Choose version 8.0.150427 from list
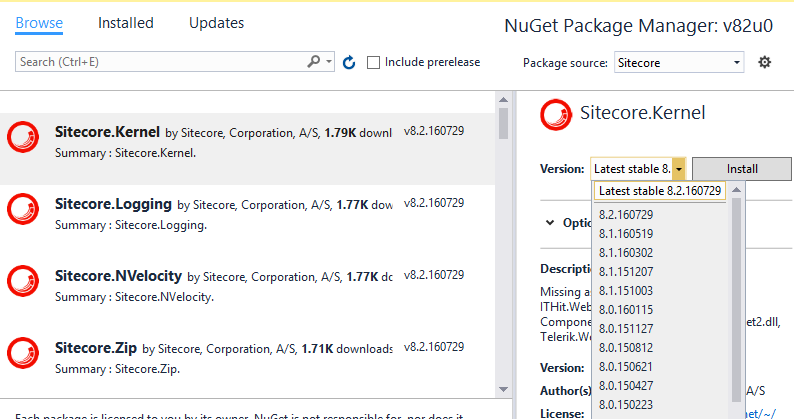794x419 pixels. pos(626,386)
